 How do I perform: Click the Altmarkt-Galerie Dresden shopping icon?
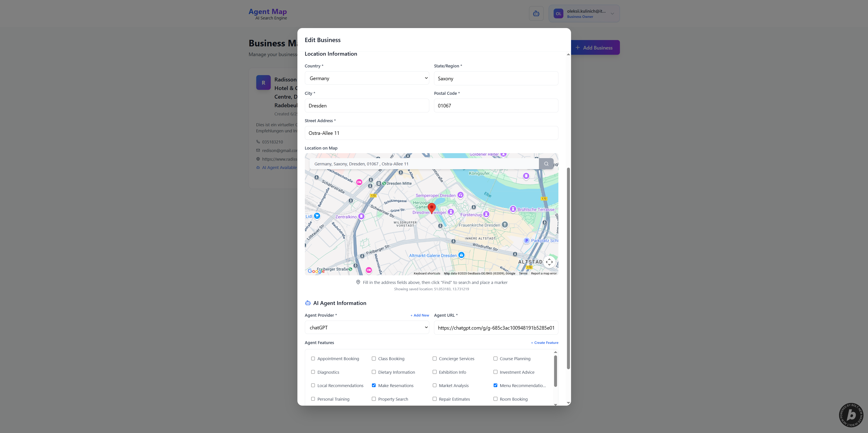(x=462, y=255)
